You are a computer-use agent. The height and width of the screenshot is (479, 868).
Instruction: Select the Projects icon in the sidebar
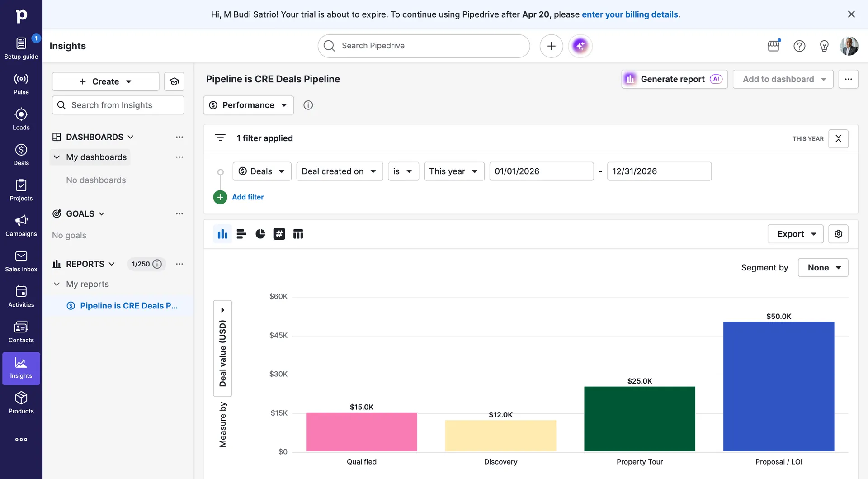coord(21,190)
